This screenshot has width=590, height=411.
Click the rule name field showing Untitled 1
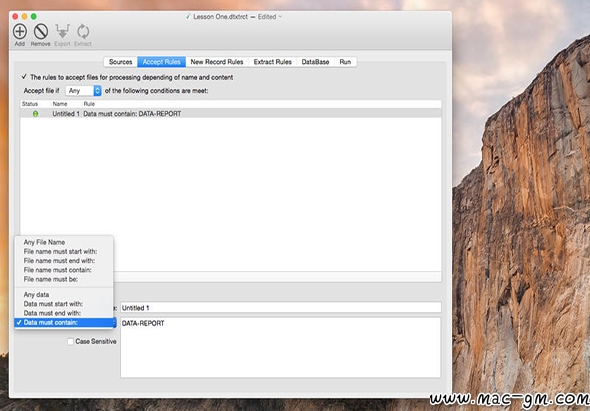[x=281, y=307]
